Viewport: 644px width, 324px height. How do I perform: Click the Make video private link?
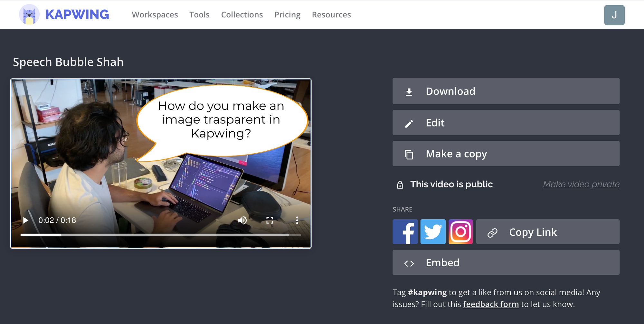coord(581,184)
